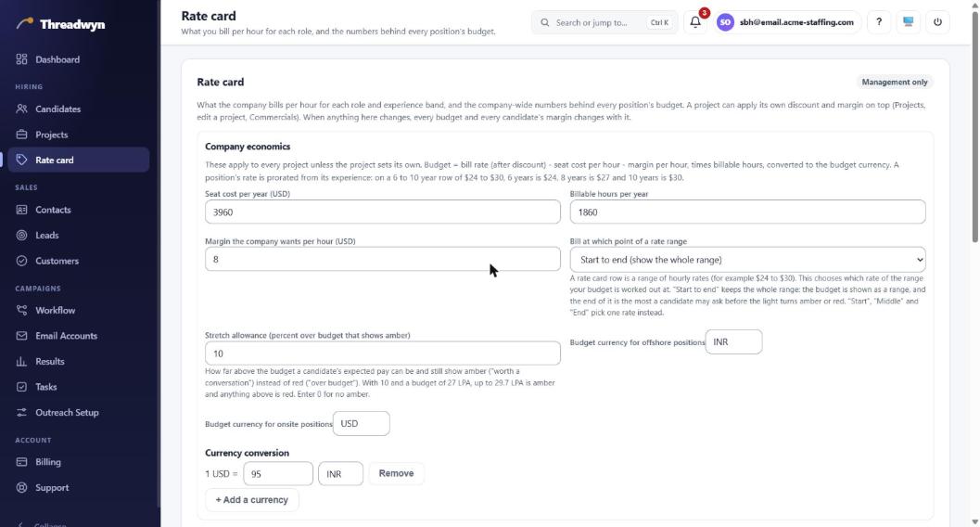Click the help question mark icon
The image size is (980, 527).
pyautogui.click(x=879, y=22)
